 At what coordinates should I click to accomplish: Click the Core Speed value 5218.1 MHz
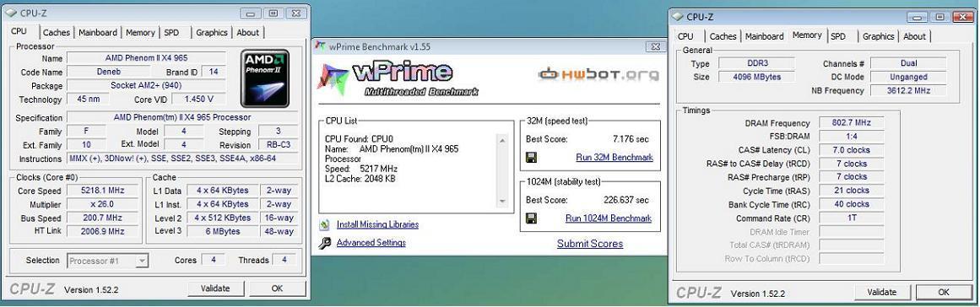pyautogui.click(x=102, y=191)
